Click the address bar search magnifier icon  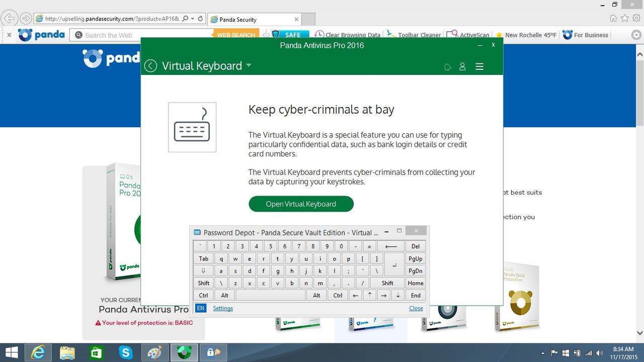185,19
